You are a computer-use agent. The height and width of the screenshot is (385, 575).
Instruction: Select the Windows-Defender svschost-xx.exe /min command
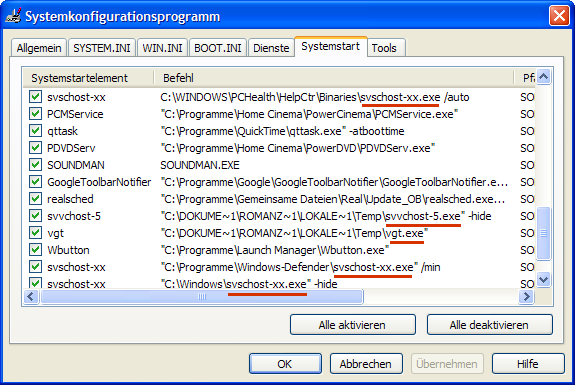(x=300, y=267)
